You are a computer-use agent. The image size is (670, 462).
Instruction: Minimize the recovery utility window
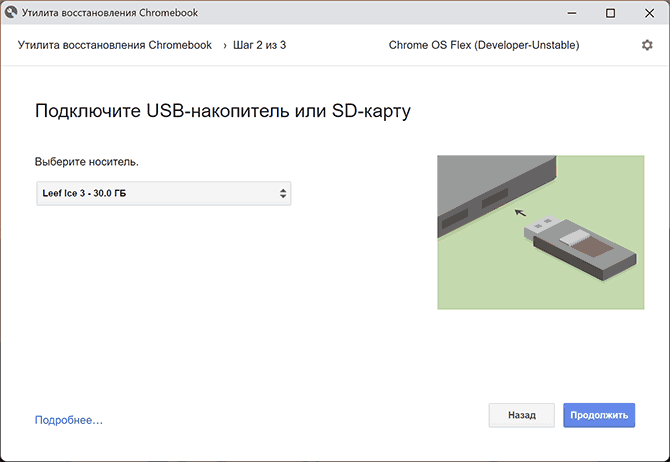click(x=572, y=13)
